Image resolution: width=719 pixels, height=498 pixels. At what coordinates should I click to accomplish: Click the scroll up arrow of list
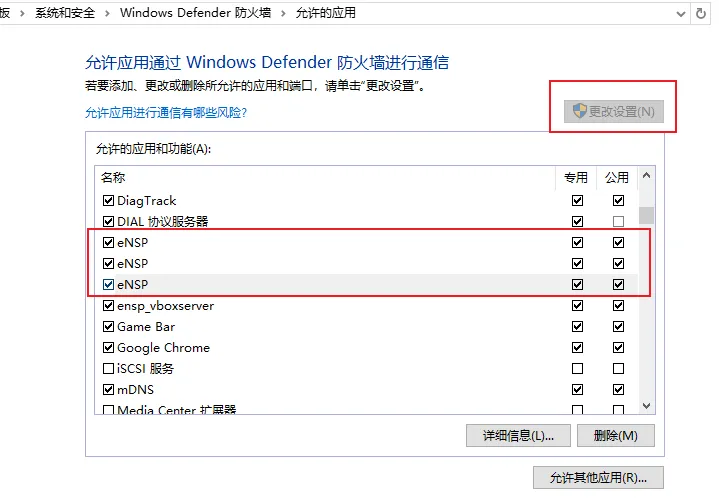pos(647,175)
